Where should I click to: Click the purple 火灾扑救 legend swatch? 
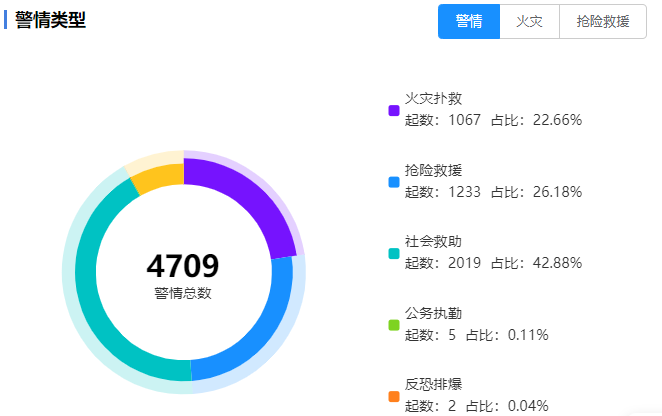coord(394,111)
